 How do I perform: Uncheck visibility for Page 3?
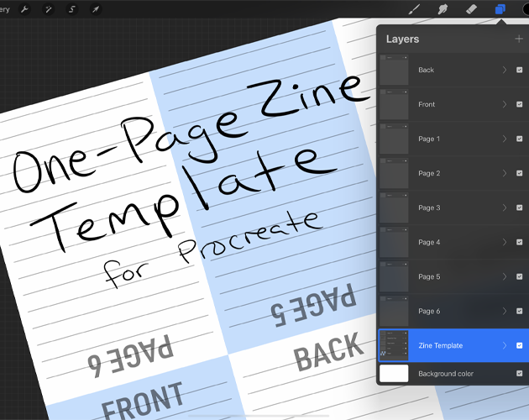519,207
